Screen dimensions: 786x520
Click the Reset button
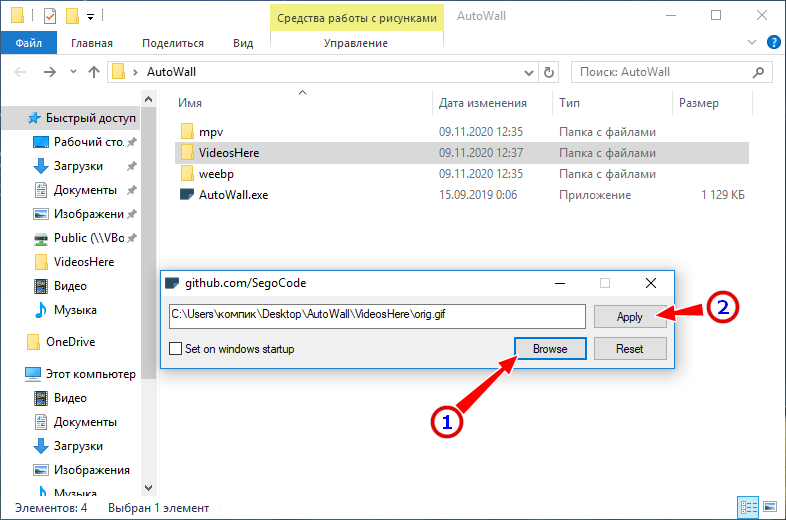[x=630, y=349]
